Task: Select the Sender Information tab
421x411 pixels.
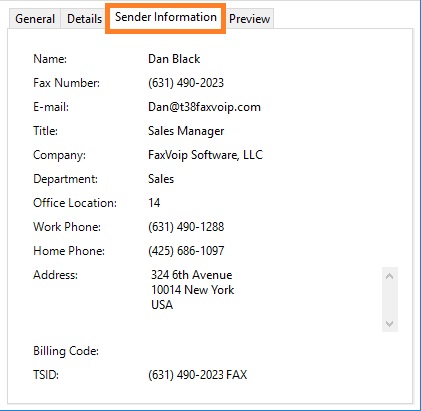Action: pyautogui.click(x=166, y=17)
